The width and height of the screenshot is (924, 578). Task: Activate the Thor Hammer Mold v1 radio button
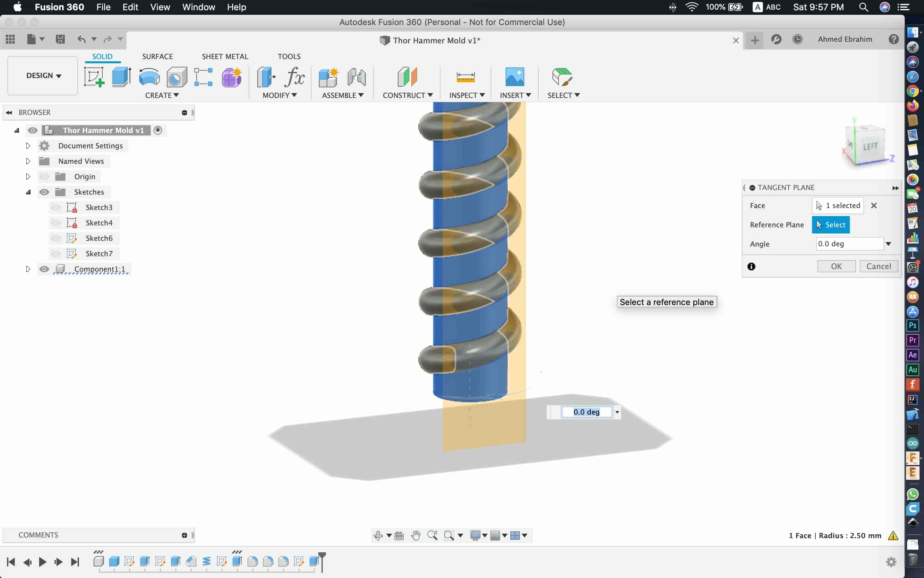click(x=158, y=130)
